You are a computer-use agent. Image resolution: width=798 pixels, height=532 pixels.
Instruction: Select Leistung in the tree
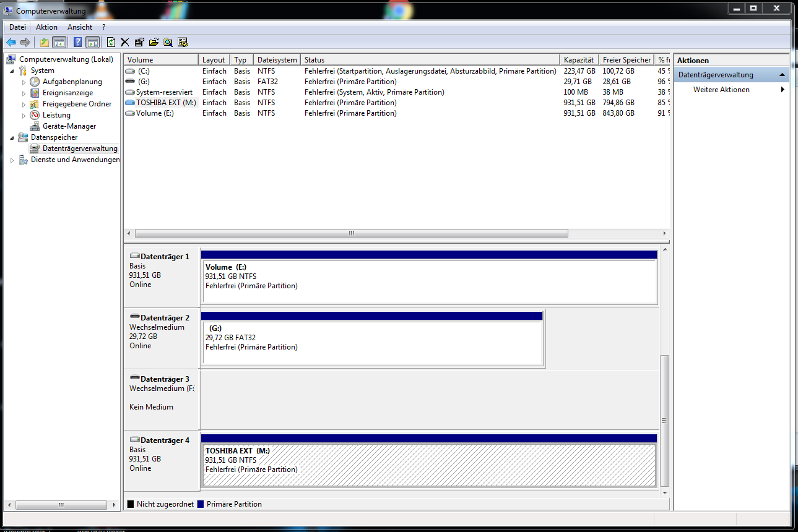(x=56, y=115)
